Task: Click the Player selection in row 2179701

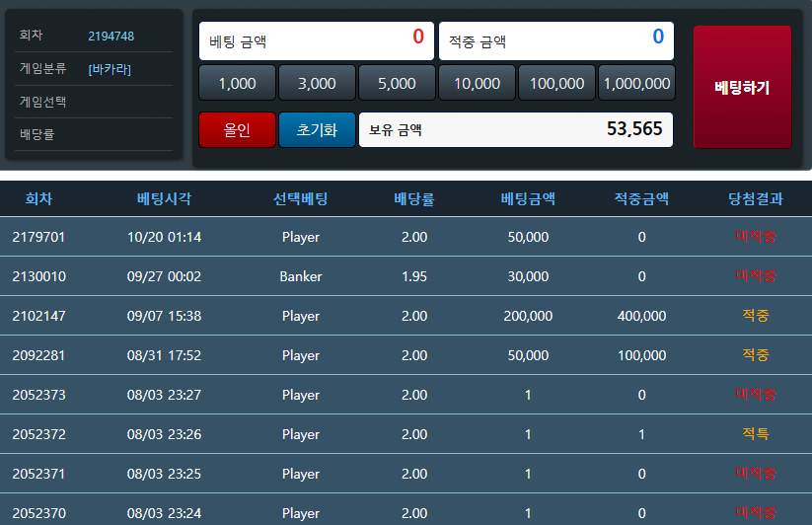Action: pos(300,237)
